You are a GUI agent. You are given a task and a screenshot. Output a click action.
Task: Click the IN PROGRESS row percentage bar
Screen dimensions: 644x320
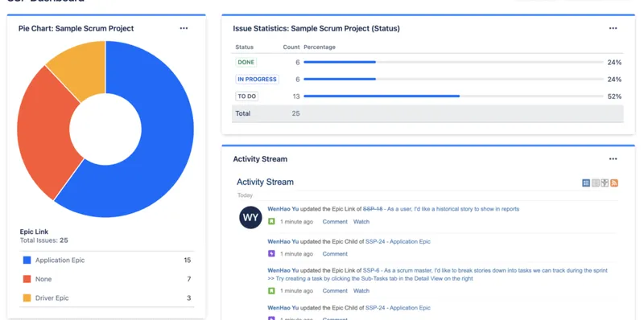(453, 79)
